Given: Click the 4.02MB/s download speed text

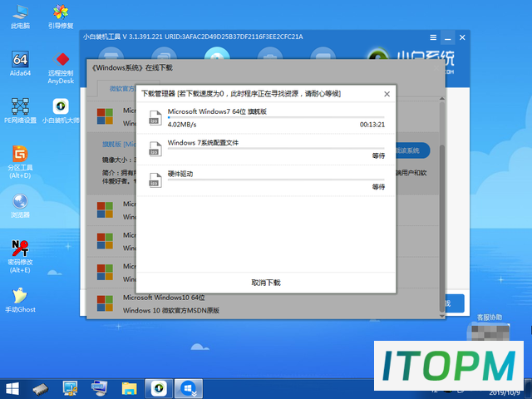Looking at the screenshot, I should 182,125.
